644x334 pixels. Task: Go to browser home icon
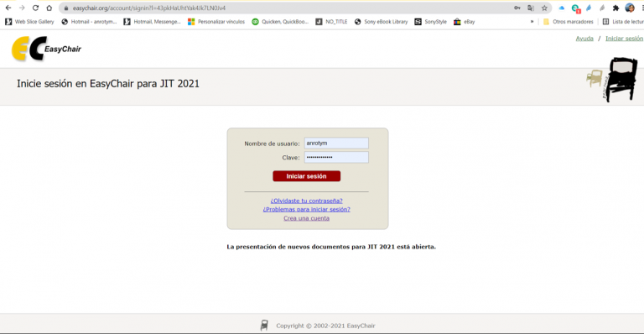pos(49,8)
